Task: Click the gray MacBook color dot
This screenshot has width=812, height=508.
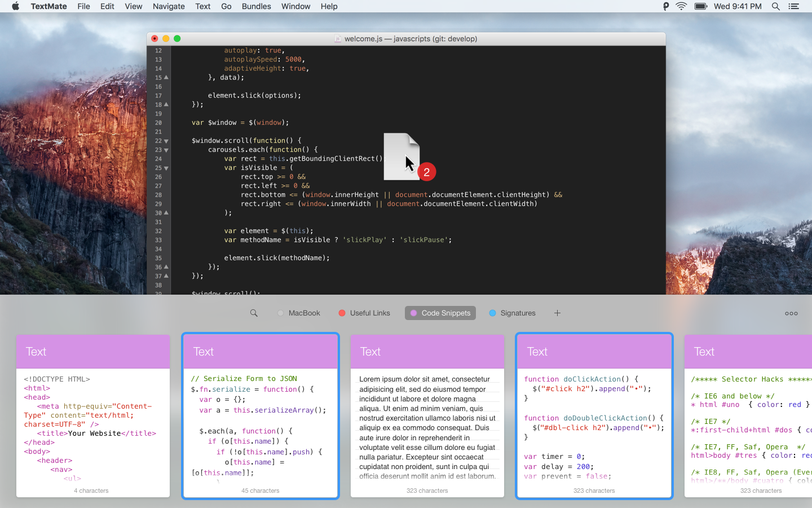Action: tap(280, 313)
